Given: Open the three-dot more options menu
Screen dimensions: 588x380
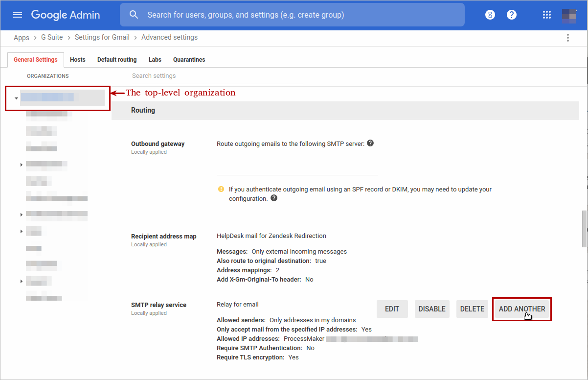Looking at the screenshot, I should pyautogui.click(x=568, y=38).
